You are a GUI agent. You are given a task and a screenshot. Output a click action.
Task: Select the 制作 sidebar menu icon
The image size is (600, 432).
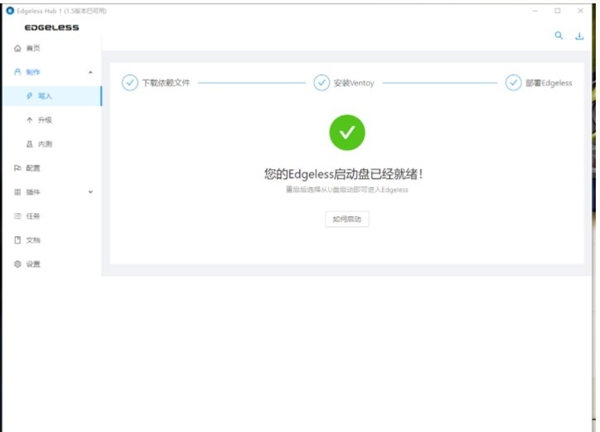(17, 72)
